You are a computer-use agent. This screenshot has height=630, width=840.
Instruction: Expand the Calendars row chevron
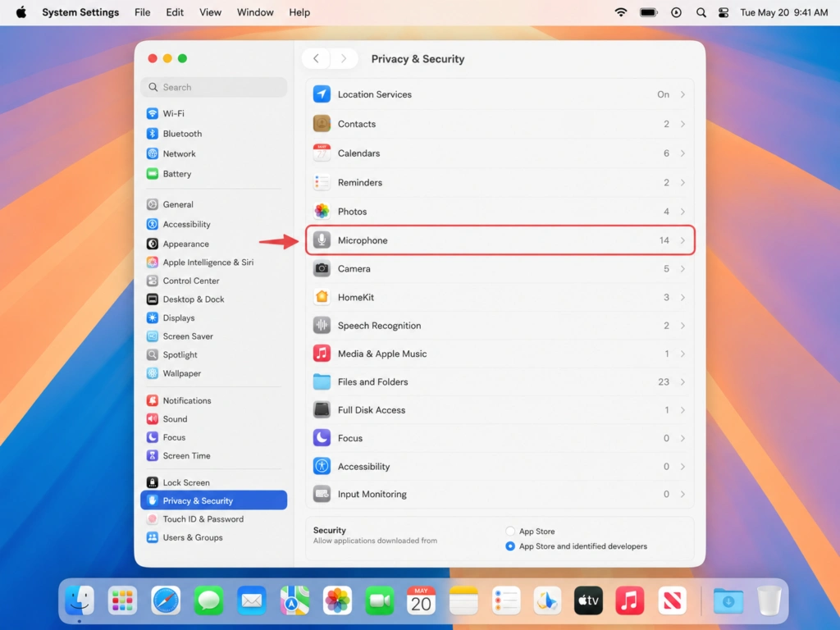[682, 153]
